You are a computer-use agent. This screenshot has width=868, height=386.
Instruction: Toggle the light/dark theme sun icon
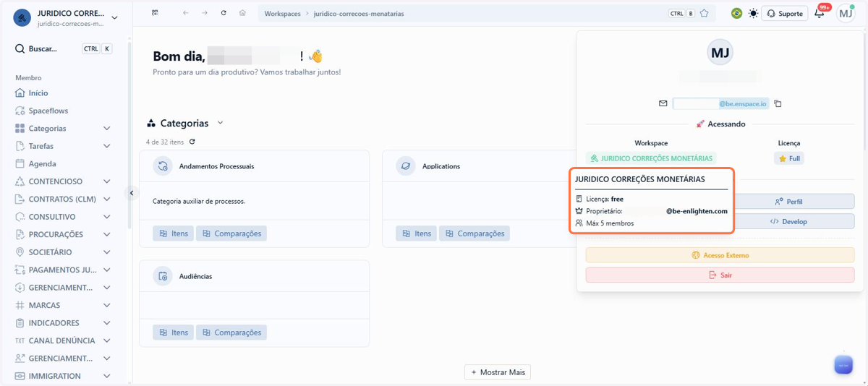tap(754, 13)
